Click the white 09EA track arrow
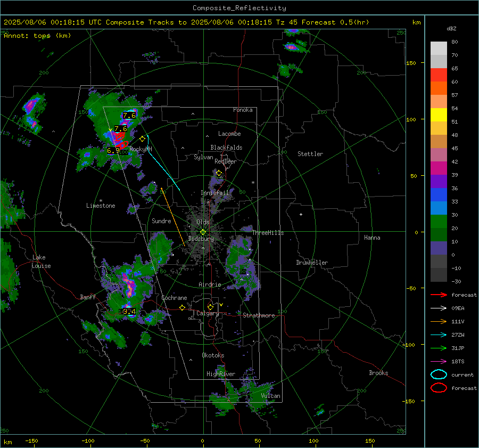Viewport: 479px width, 448px height. [439, 308]
